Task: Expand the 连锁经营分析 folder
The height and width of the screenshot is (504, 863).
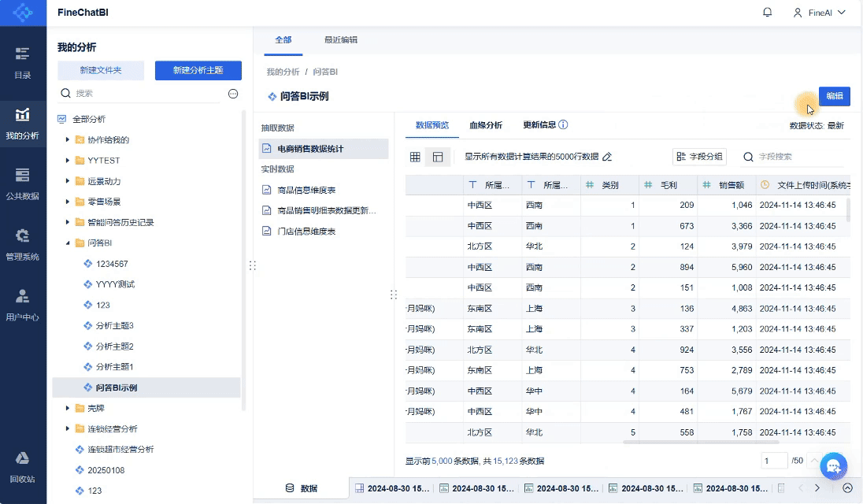Action: pyautogui.click(x=68, y=429)
